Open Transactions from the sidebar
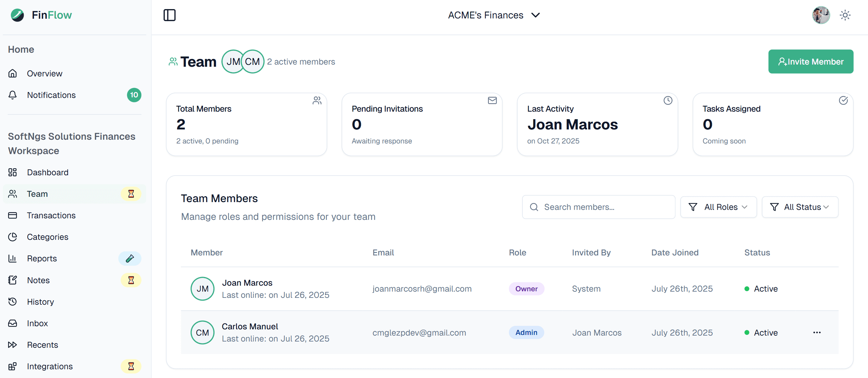 [51, 215]
